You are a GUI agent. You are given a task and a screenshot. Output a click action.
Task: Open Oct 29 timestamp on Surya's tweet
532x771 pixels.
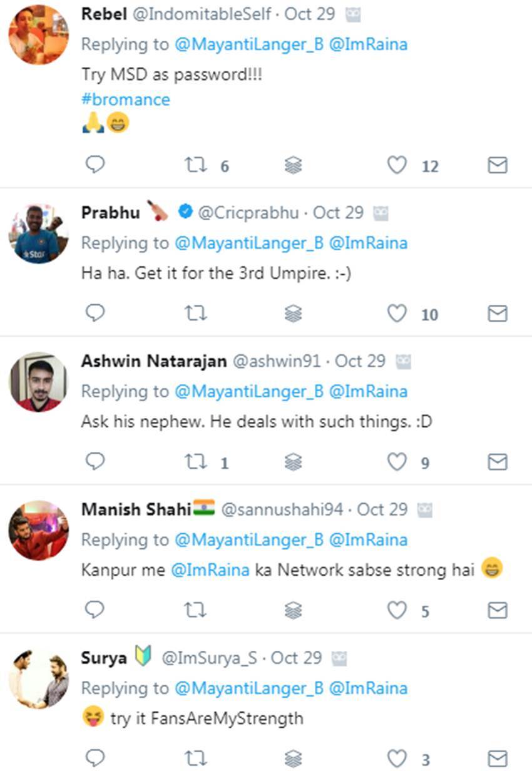pos(296,658)
